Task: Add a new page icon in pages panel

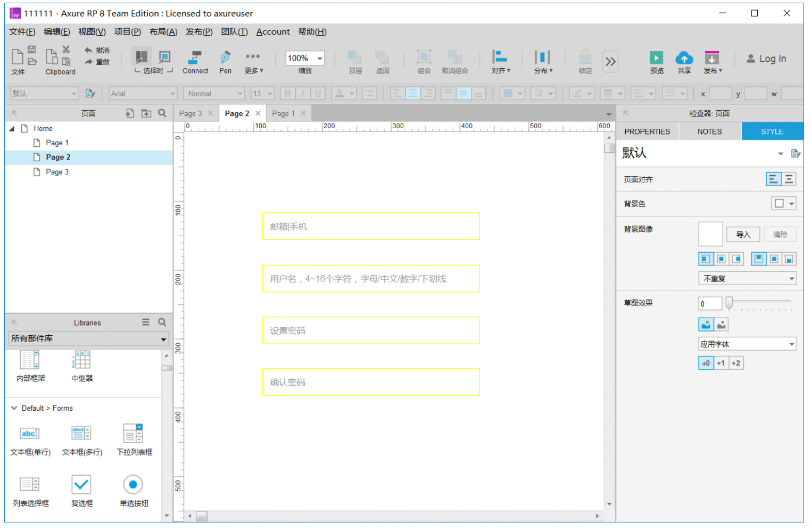Action: [x=130, y=113]
